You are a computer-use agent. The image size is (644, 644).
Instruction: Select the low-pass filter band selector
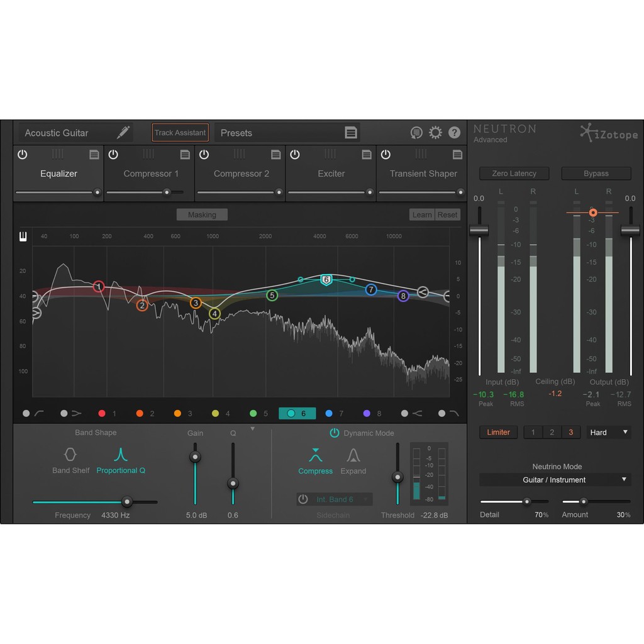(x=448, y=413)
